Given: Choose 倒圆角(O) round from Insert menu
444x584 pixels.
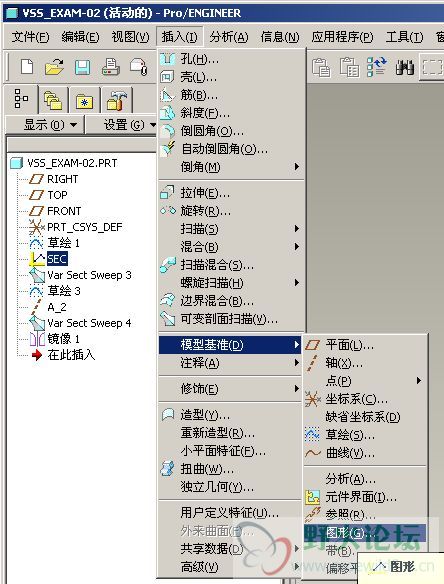Looking at the screenshot, I should (232, 131).
